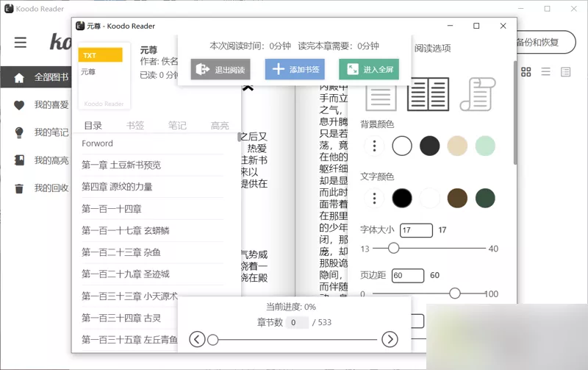Click the settings panel vertical scrollbar
Image resolution: width=588 pixels, height=370 pixels.
pyautogui.click(x=515, y=113)
